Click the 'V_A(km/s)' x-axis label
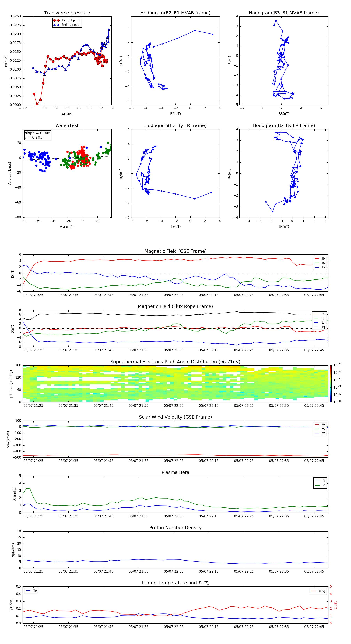Image resolution: width=351 pixels, height=644 pixels. tap(67, 227)
